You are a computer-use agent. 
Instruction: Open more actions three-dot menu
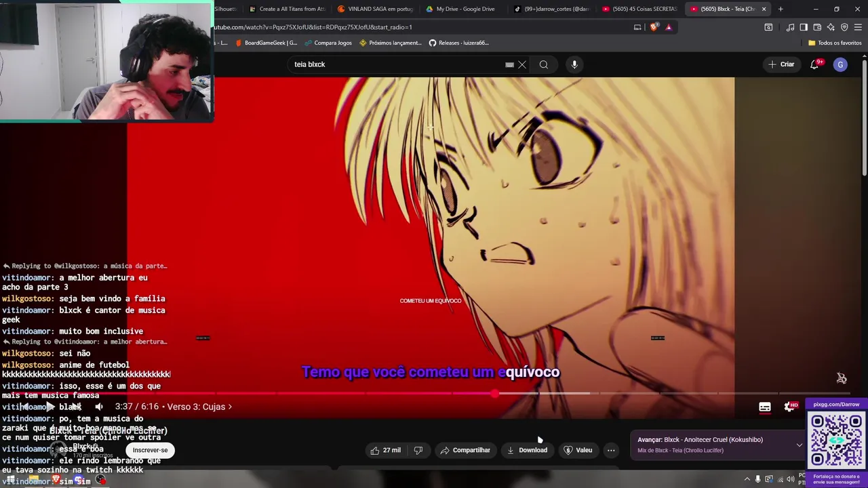click(611, 450)
